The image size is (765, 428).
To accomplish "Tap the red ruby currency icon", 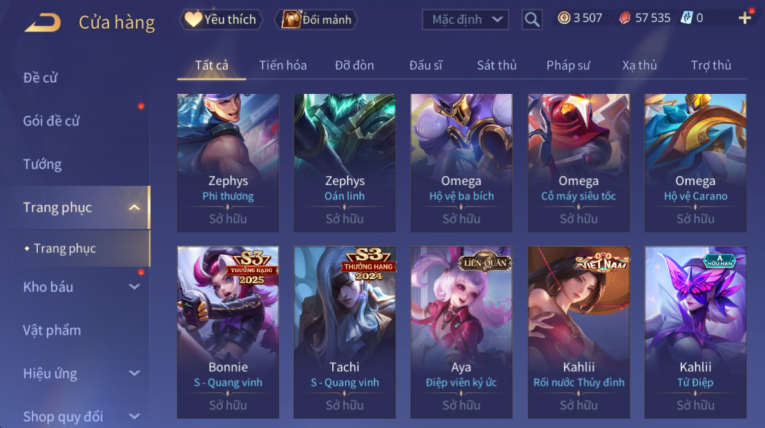I will [x=624, y=19].
